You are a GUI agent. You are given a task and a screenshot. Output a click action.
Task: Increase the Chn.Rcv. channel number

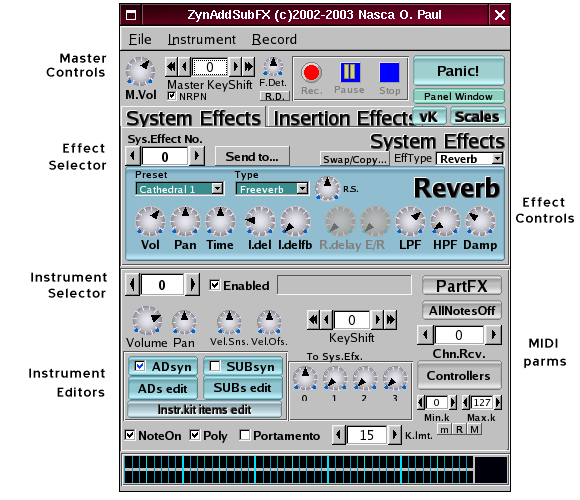tap(493, 335)
